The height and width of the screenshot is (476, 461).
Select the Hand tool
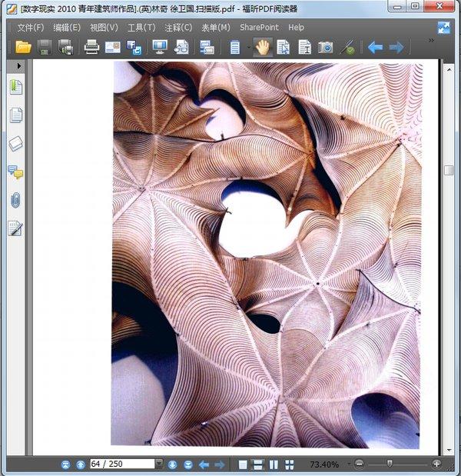pyautogui.click(x=262, y=48)
